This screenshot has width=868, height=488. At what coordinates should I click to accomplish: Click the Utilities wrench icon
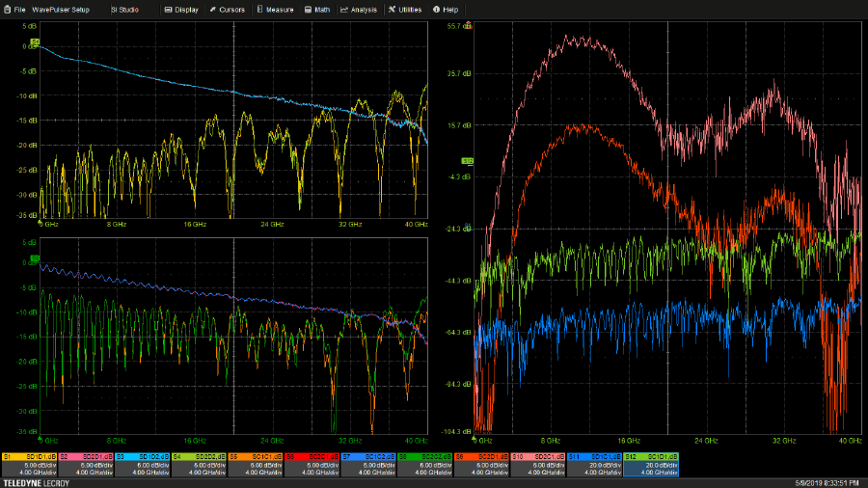pos(392,9)
